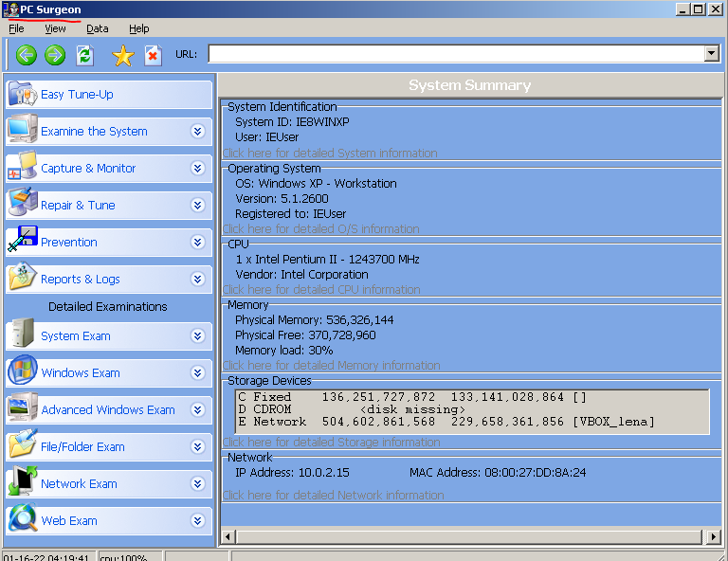Click the Windows Exam logo icon
Image resolution: width=728 pixels, height=561 pixels.
(x=23, y=370)
